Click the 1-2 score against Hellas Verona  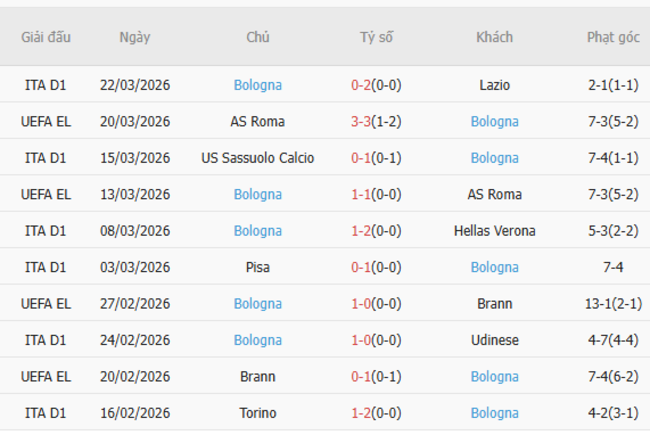point(361,231)
